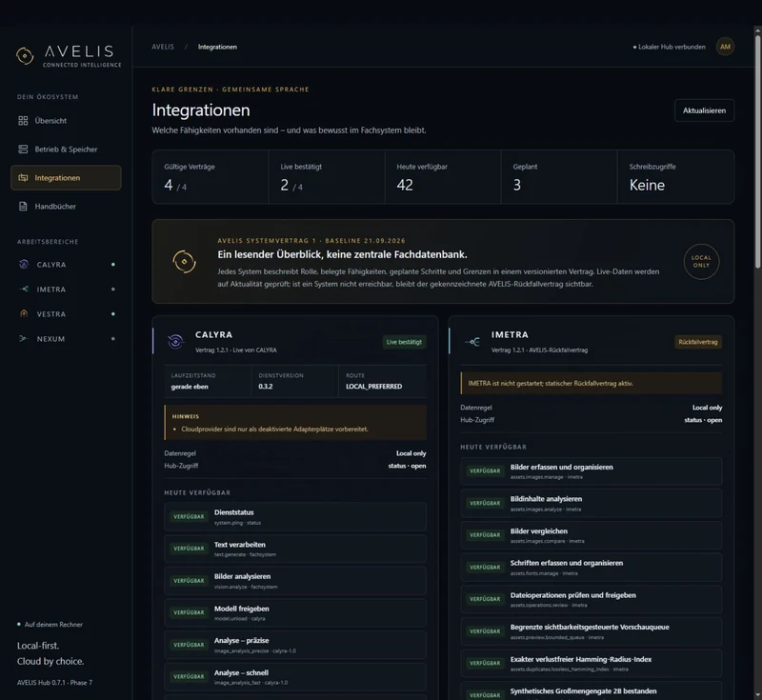Select the Bilder vergleichen row
762x700 pixels.
tap(591, 535)
